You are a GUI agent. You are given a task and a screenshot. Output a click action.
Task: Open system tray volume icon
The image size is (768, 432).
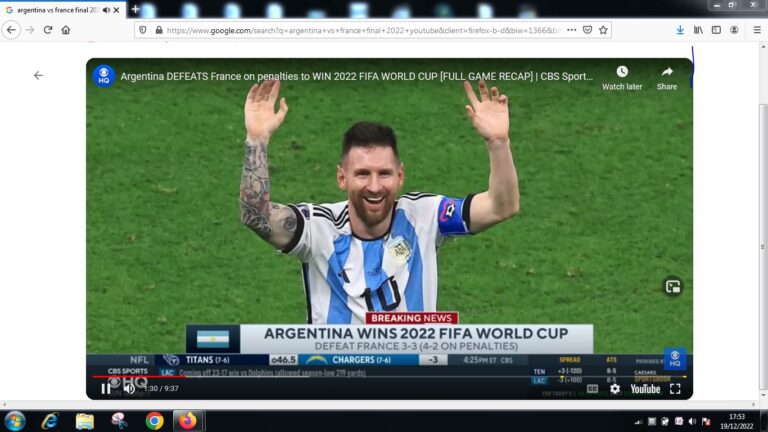[x=692, y=421]
